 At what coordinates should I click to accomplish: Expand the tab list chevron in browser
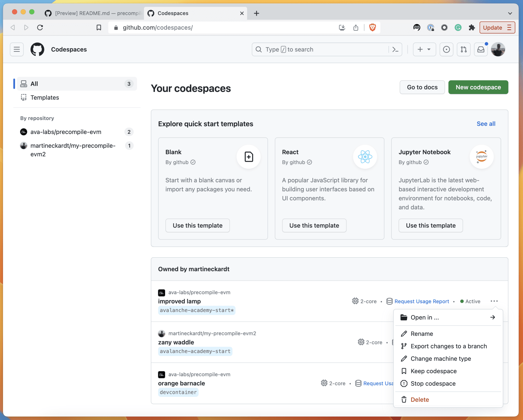click(x=510, y=13)
